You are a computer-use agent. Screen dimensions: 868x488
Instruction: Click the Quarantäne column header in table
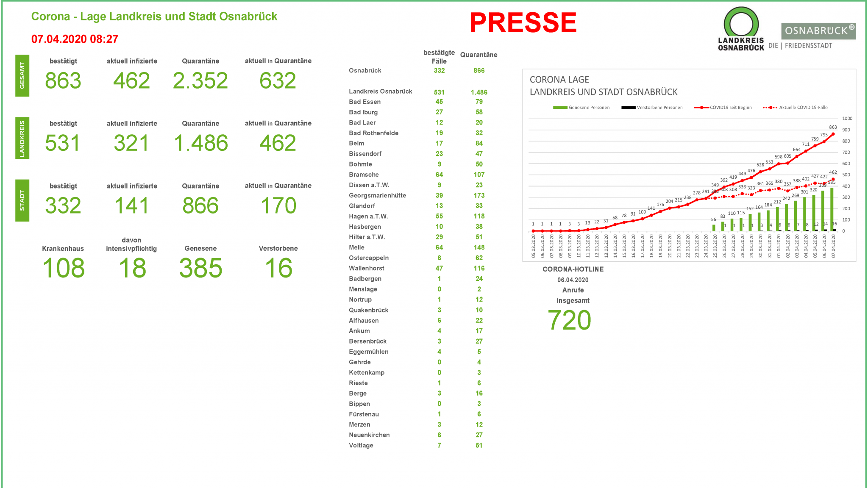[x=479, y=55]
